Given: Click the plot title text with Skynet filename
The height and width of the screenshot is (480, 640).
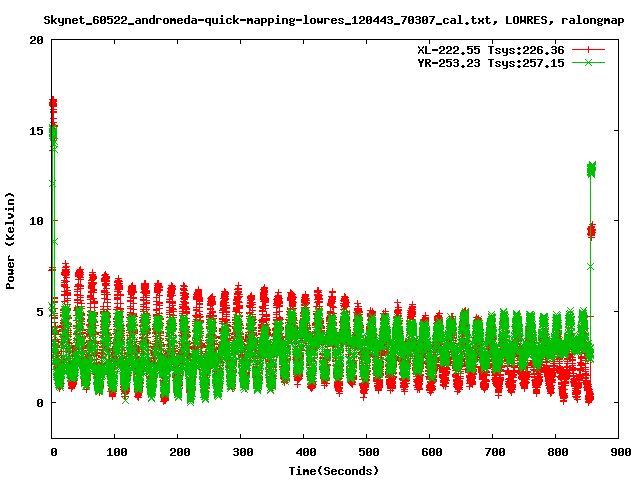Looking at the screenshot, I should point(333,20).
